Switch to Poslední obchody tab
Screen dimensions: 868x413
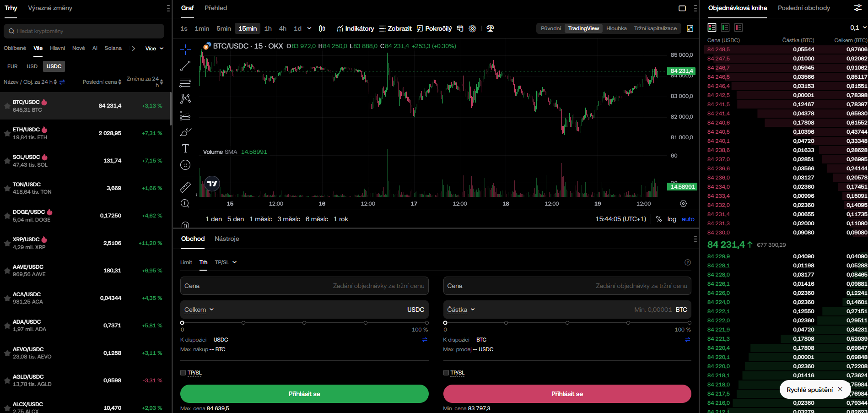tap(803, 8)
